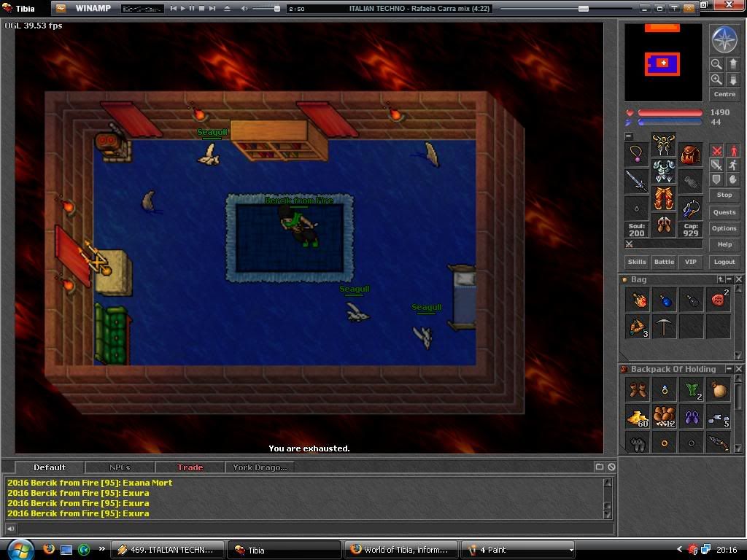This screenshot has width=747, height=560.
Task: Select the brown leather boots in backpack
Action: [x=638, y=390]
